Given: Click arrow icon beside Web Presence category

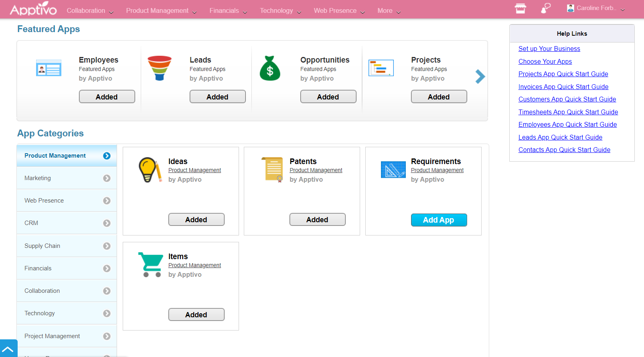Looking at the screenshot, I should (x=107, y=201).
